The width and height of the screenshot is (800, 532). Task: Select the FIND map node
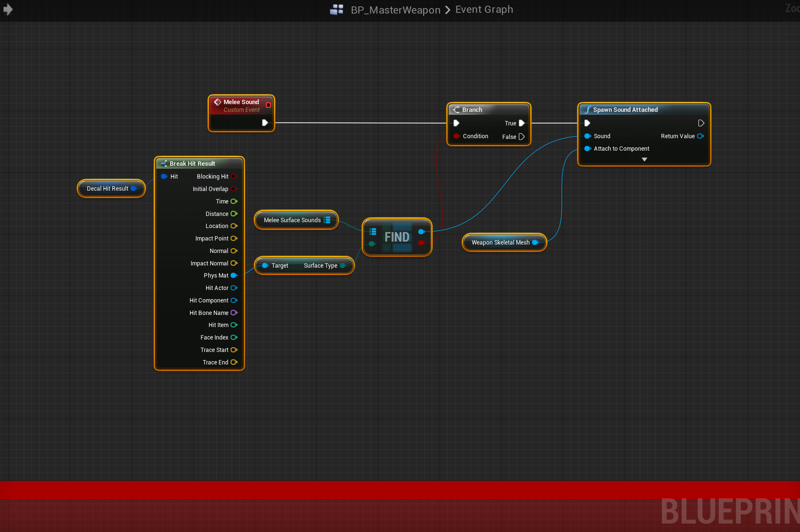click(397, 237)
